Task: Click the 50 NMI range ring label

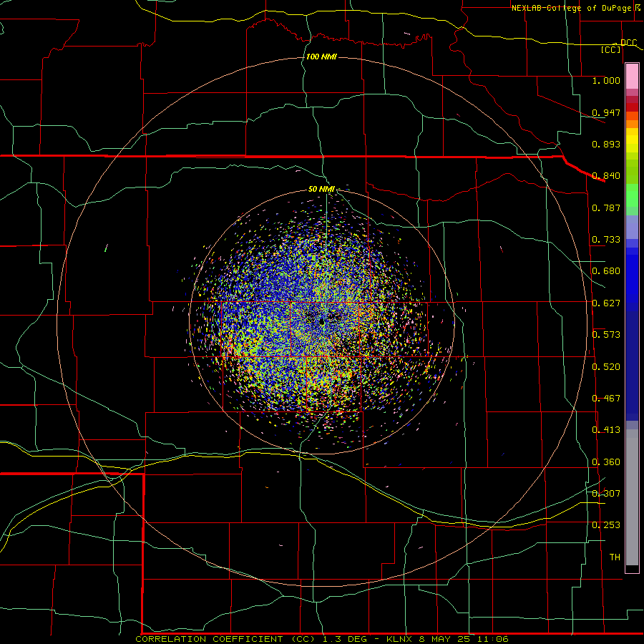Action: [321, 189]
